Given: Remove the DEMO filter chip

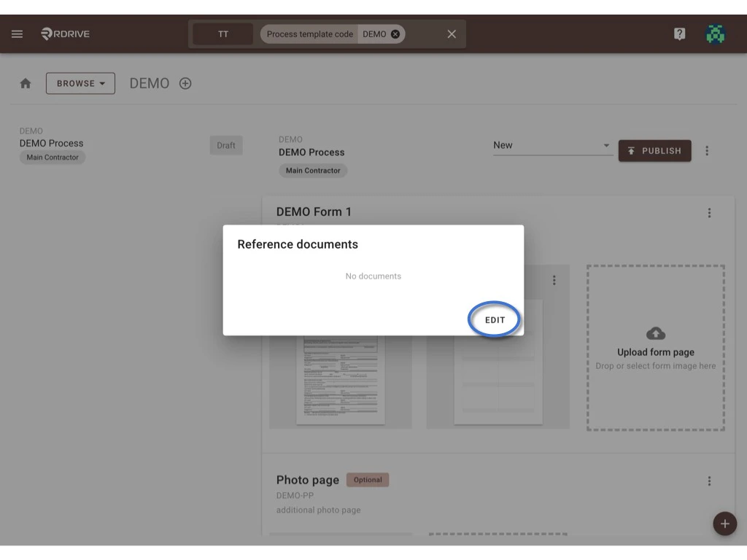Looking at the screenshot, I should click(394, 34).
